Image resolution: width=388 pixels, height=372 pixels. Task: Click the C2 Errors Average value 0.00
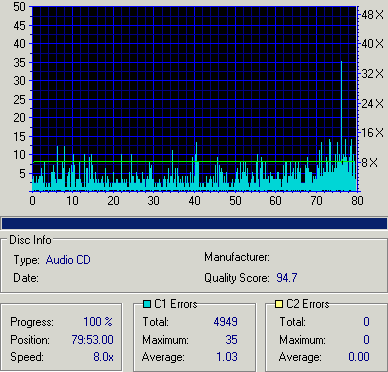359,357
